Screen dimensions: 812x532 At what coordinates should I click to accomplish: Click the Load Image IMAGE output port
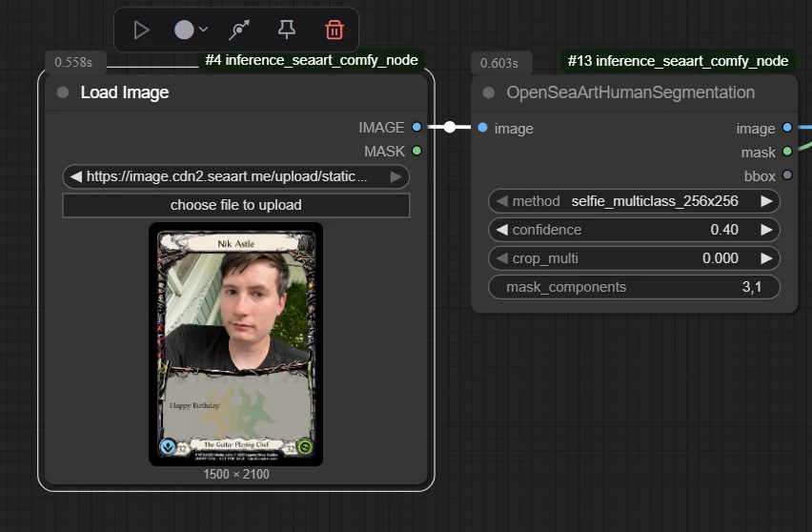coord(416,127)
